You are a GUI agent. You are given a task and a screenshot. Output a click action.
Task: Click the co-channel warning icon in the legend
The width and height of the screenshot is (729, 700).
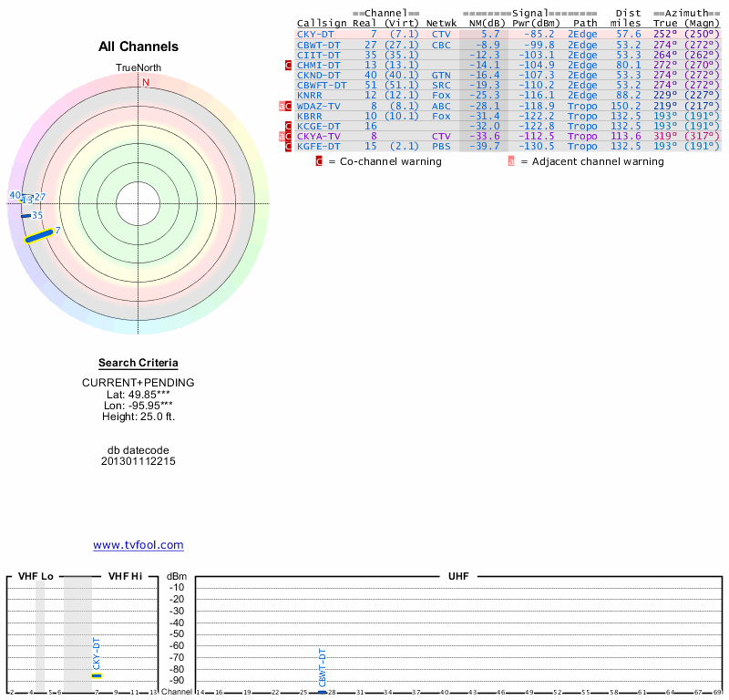tap(319, 161)
